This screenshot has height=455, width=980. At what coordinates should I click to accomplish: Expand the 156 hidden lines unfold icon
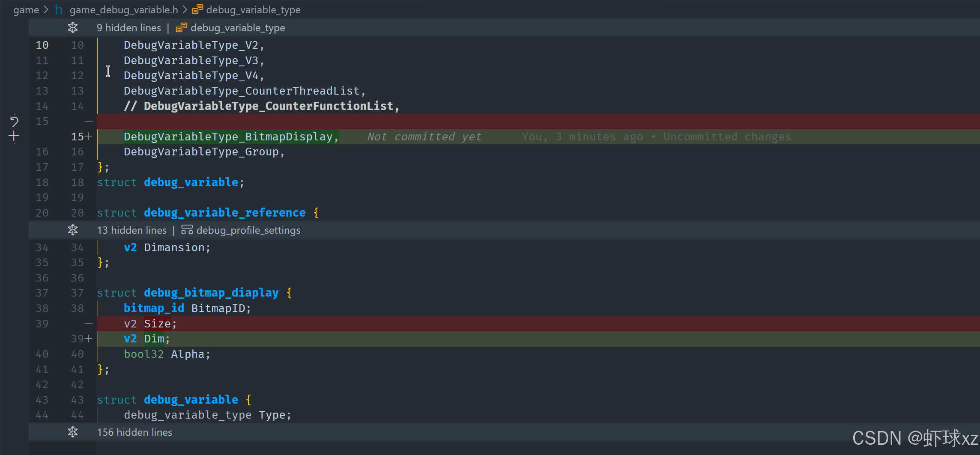(73, 432)
